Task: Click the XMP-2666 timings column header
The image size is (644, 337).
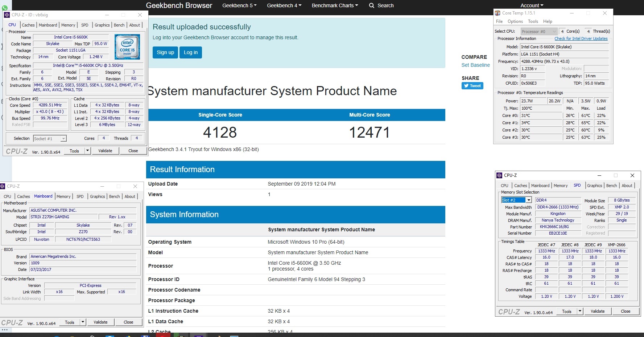Action: pyautogui.click(x=616, y=245)
